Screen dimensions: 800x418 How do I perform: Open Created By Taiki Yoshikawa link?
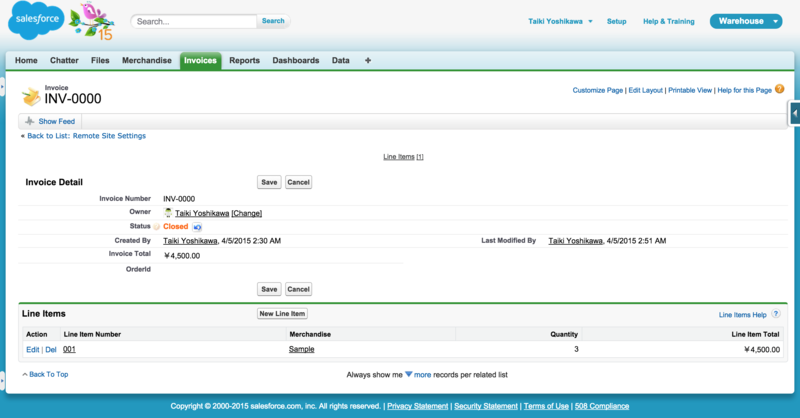pos(190,241)
